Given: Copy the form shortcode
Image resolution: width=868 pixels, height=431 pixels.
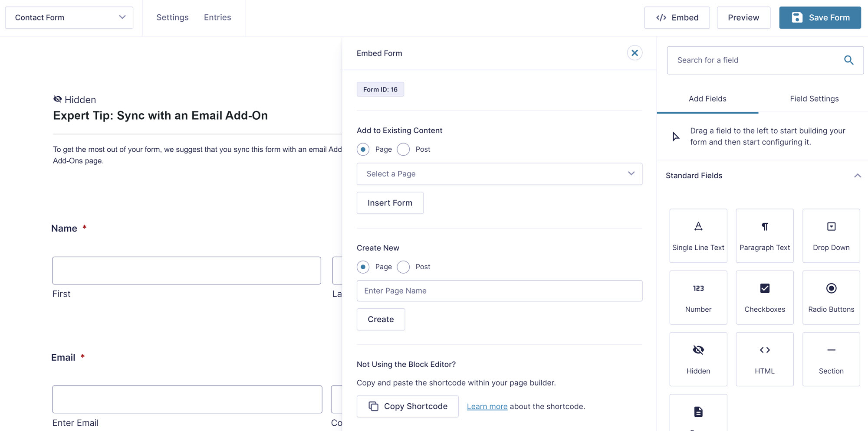Looking at the screenshot, I should (408, 406).
